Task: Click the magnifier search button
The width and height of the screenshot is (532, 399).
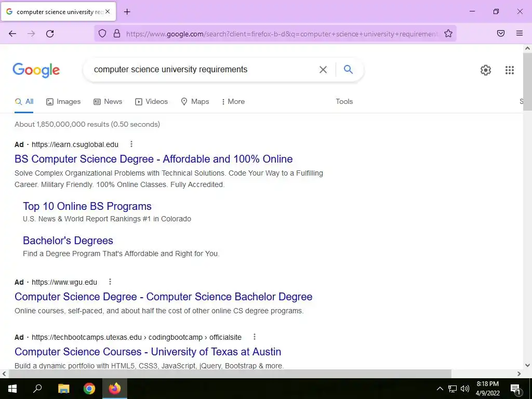Action: click(348, 70)
